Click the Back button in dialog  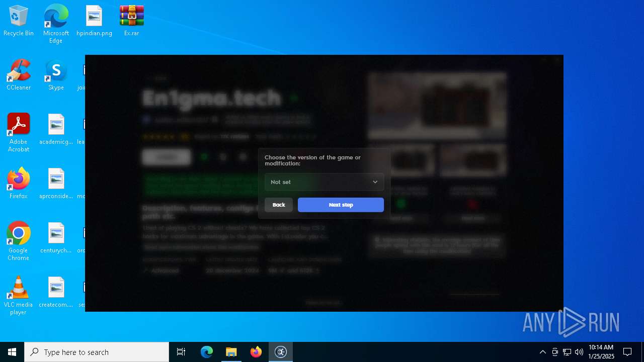[279, 205]
